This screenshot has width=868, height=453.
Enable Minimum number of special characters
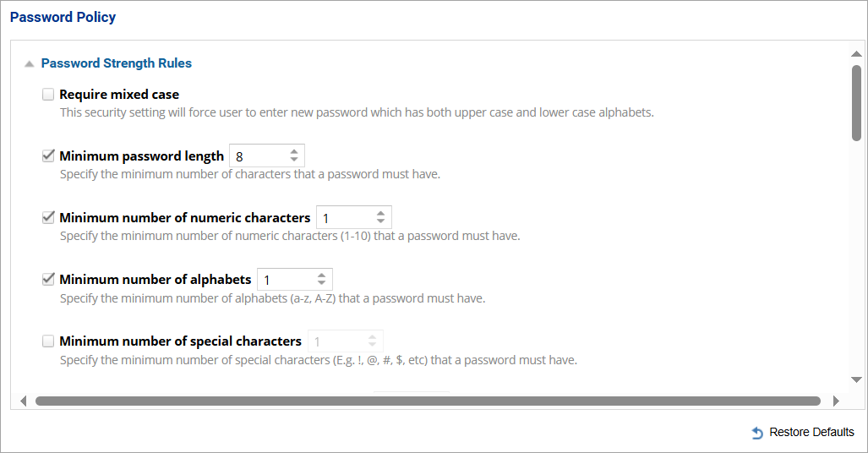pyautogui.click(x=48, y=341)
